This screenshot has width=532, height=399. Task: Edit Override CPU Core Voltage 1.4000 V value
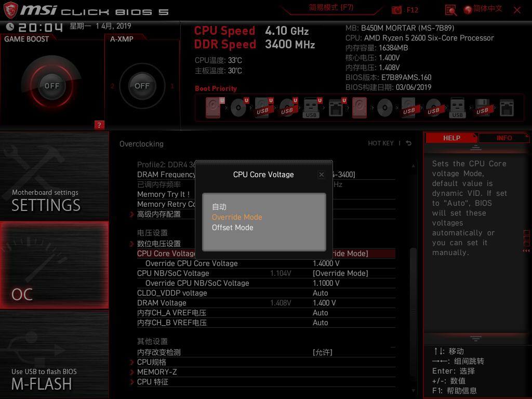pyautogui.click(x=326, y=263)
